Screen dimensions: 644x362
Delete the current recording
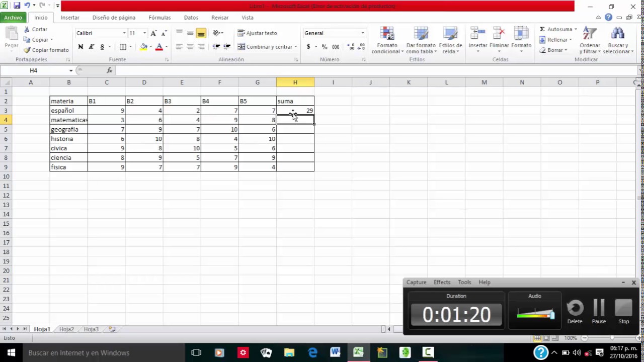pyautogui.click(x=575, y=311)
